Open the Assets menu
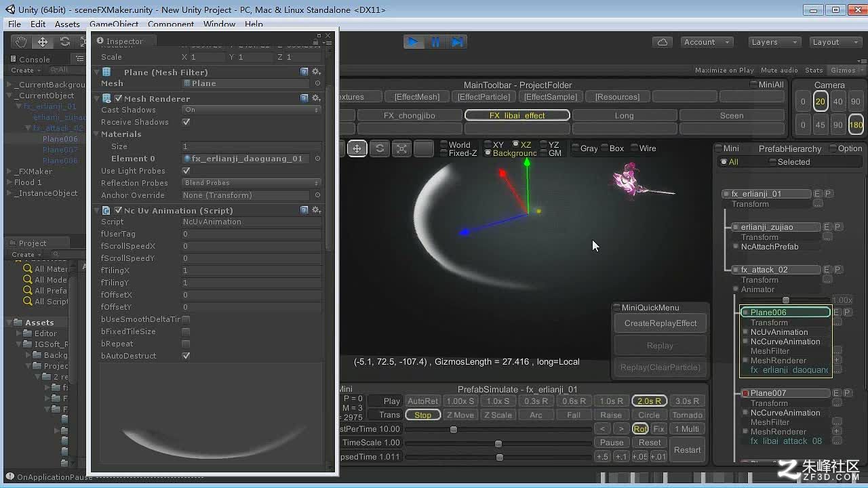 pos(67,24)
